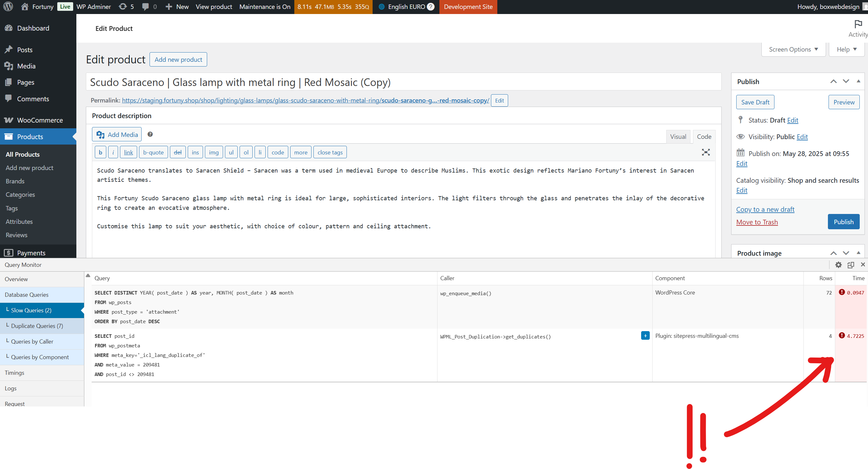Toggle the Product image panel triangle
Screen dimensions: 868x469
click(x=858, y=253)
